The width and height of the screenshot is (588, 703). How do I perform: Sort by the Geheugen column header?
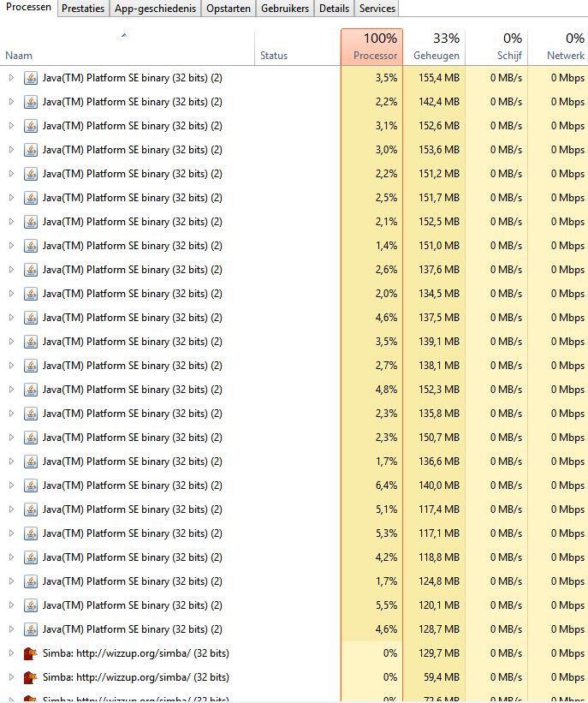point(434,48)
